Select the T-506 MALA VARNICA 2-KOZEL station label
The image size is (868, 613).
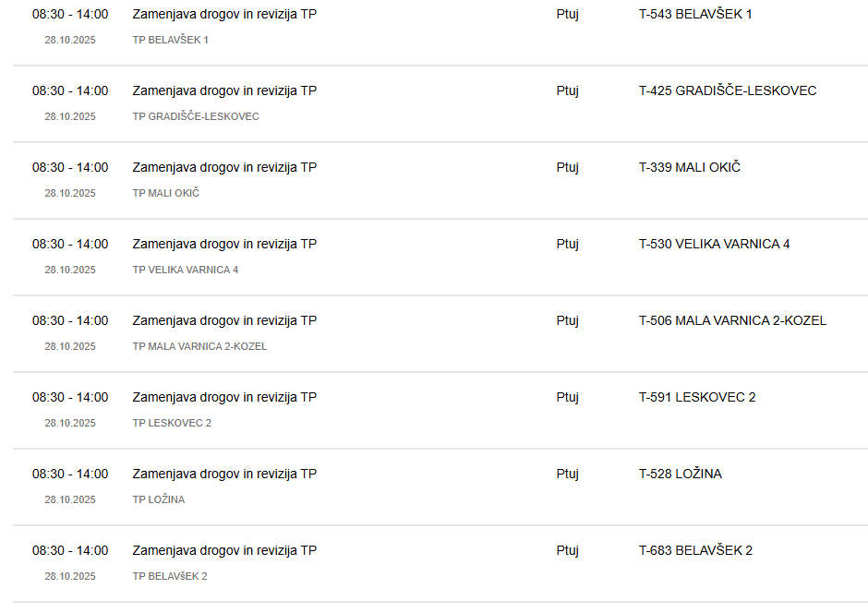[732, 321]
